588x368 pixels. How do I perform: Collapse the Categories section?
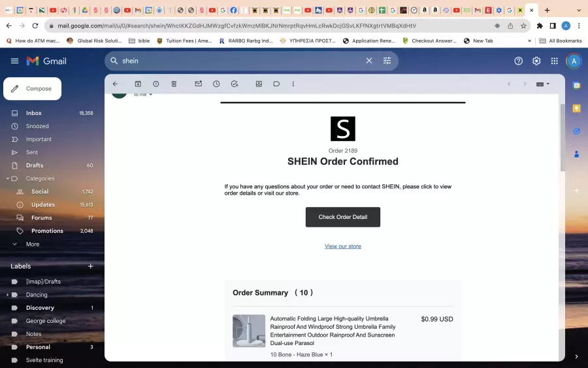pos(7,178)
